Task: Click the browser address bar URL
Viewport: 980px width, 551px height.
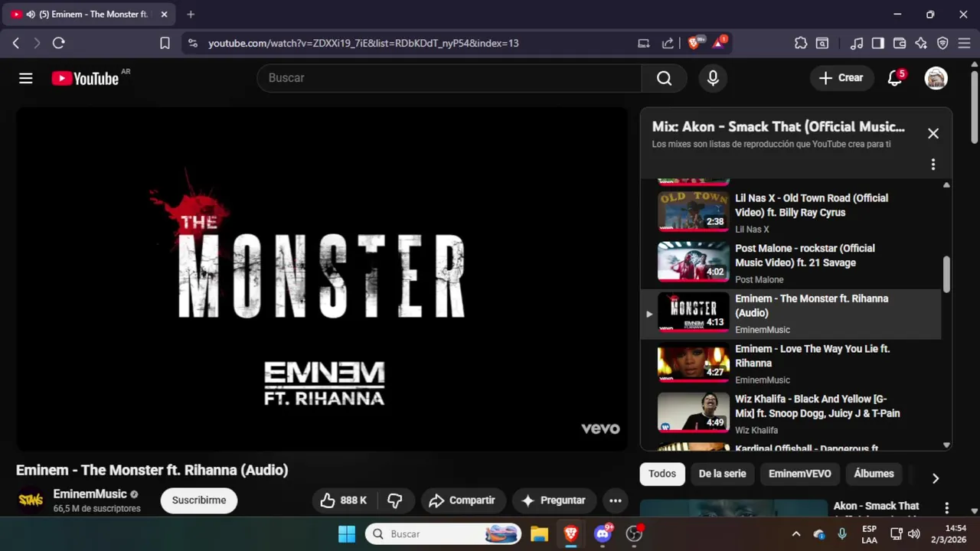Action: click(x=363, y=43)
